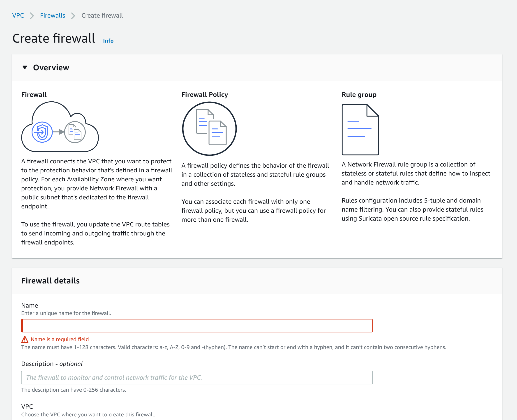
Task: Click the shield icon inside the cloud graphic
Action: click(42, 132)
